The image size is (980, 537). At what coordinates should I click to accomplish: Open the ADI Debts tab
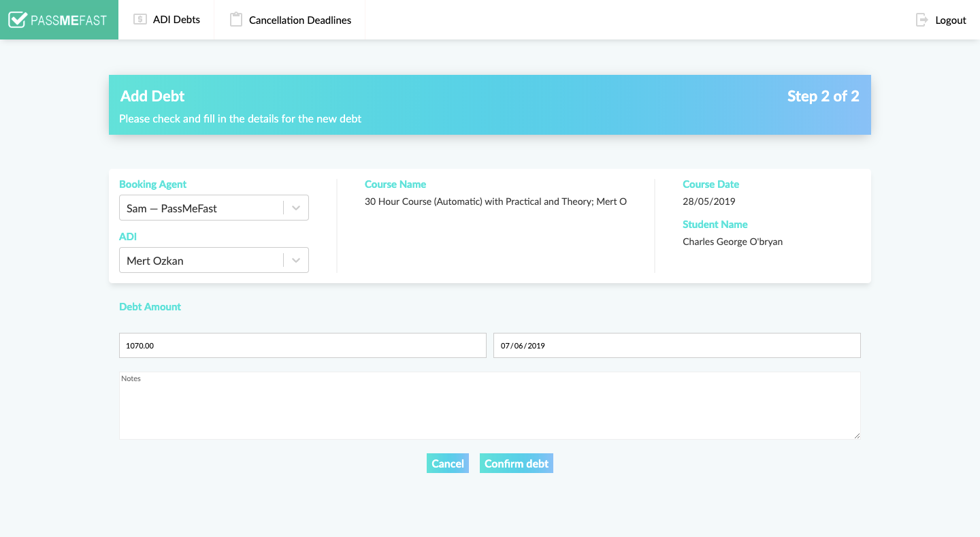167,20
